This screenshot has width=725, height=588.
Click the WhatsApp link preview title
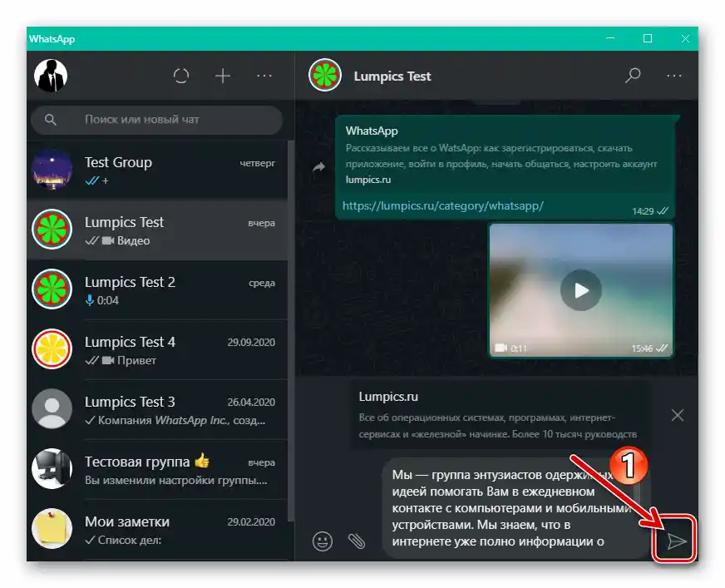pos(372,131)
